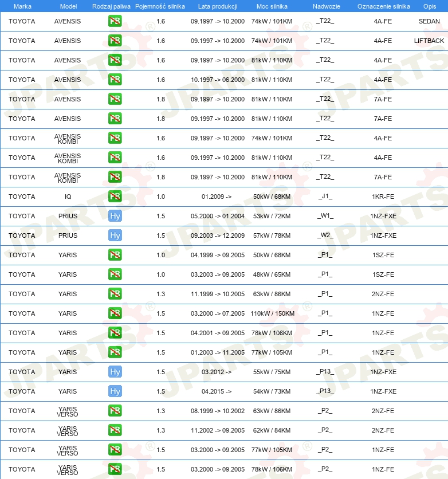Click the Oznaczenie silnika column header
The width and height of the screenshot is (448, 479).
[384, 6]
